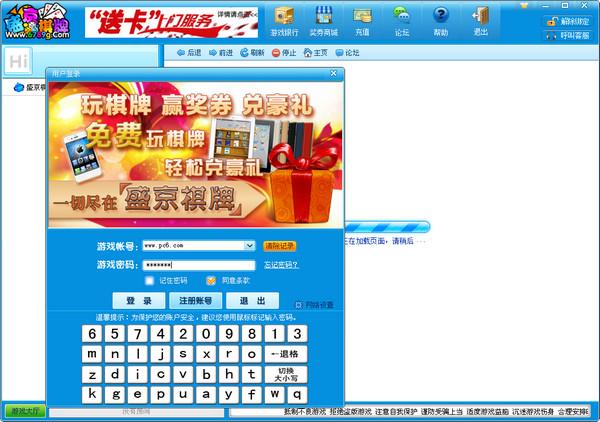Click virtual keyboard key g
600x422 pixels.
[x=115, y=395]
